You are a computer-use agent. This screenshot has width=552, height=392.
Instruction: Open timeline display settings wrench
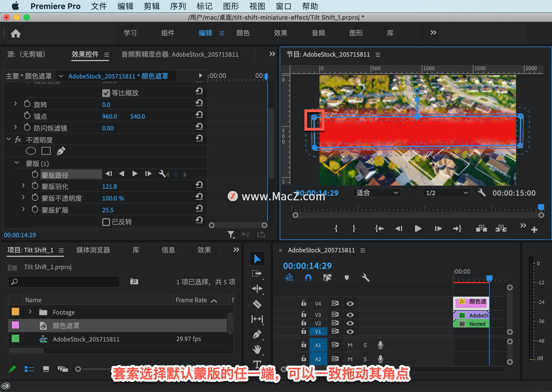click(365, 278)
